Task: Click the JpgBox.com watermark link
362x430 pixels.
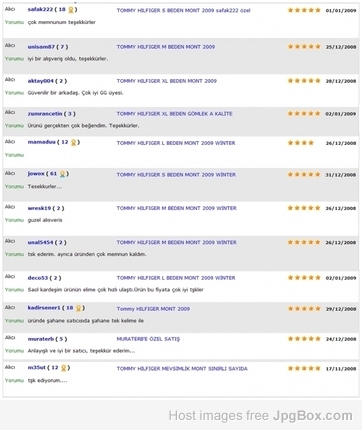Action: pyautogui.click(x=313, y=416)
